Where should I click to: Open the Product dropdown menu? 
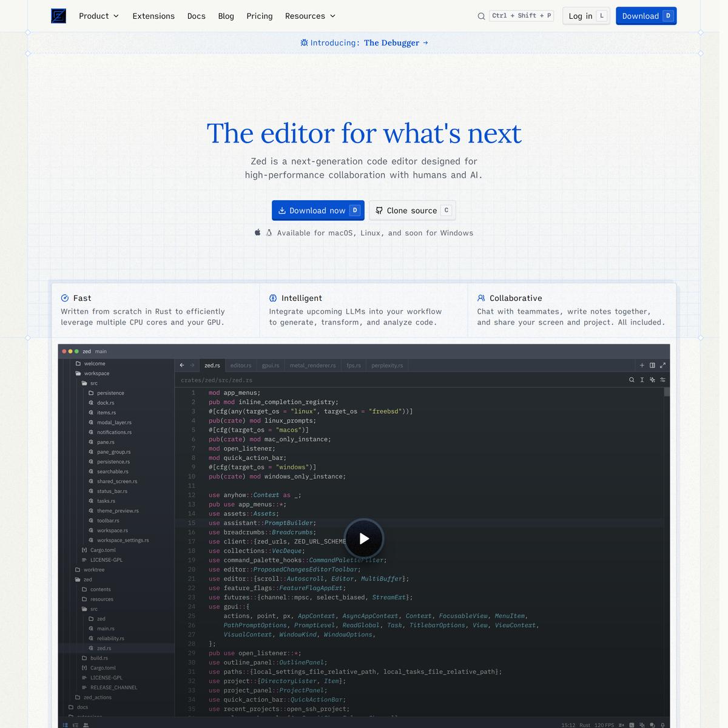pos(99,16)
